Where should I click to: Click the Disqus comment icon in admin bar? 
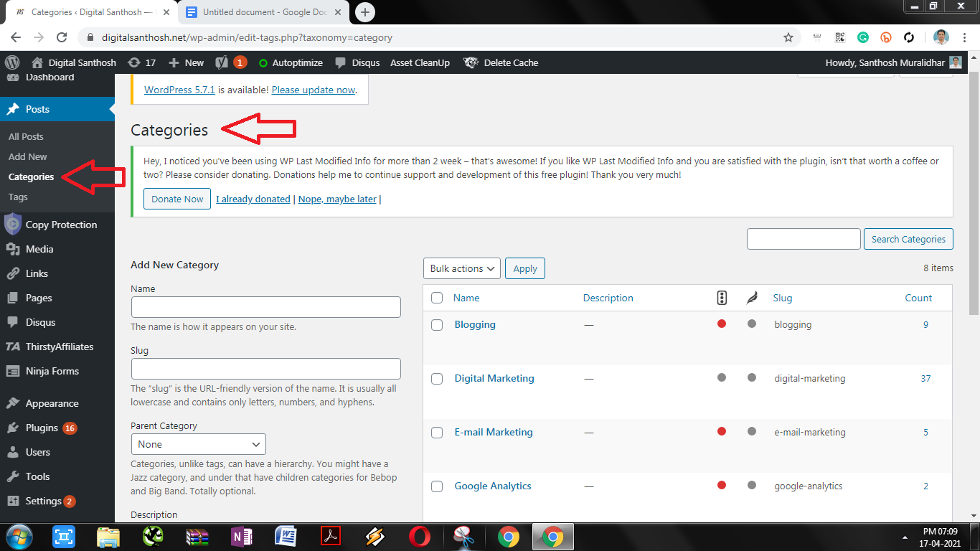(x=341, y=62)
